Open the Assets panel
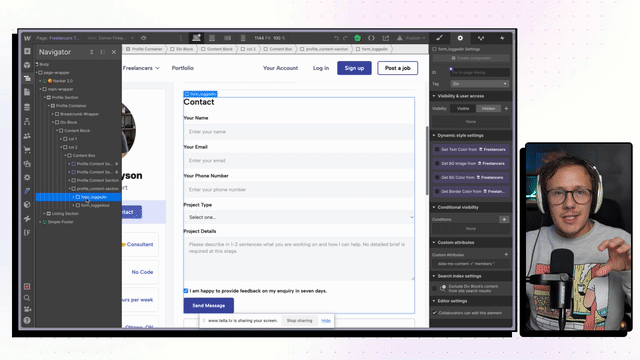The image size is (640, 360). [x=27, y=164]
